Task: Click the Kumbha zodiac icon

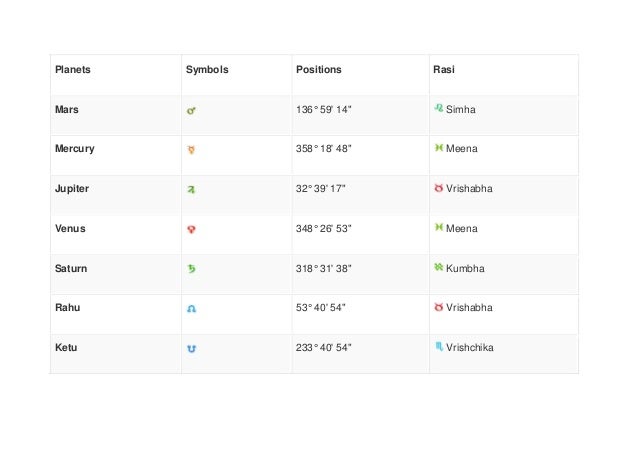Action: (438, 268)
